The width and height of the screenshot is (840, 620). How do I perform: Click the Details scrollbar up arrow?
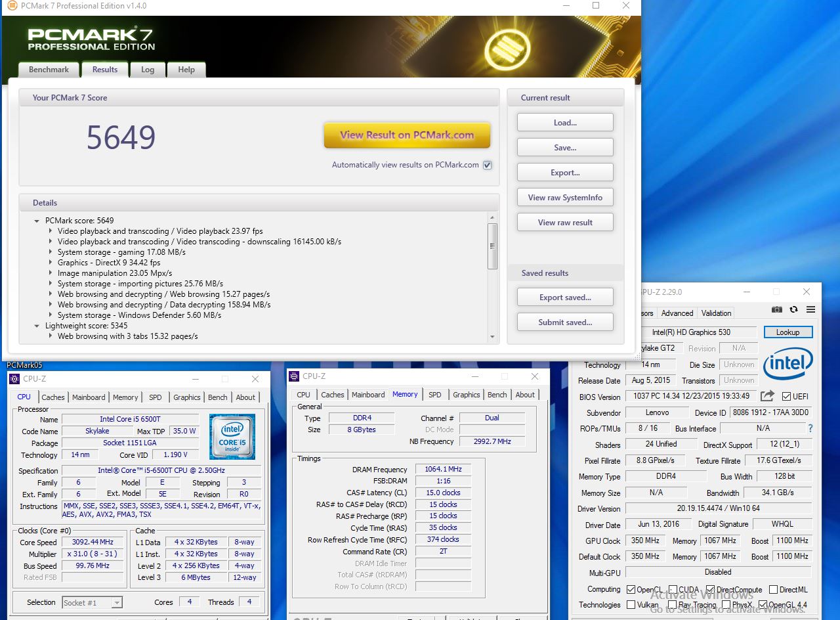click(493, 217)
